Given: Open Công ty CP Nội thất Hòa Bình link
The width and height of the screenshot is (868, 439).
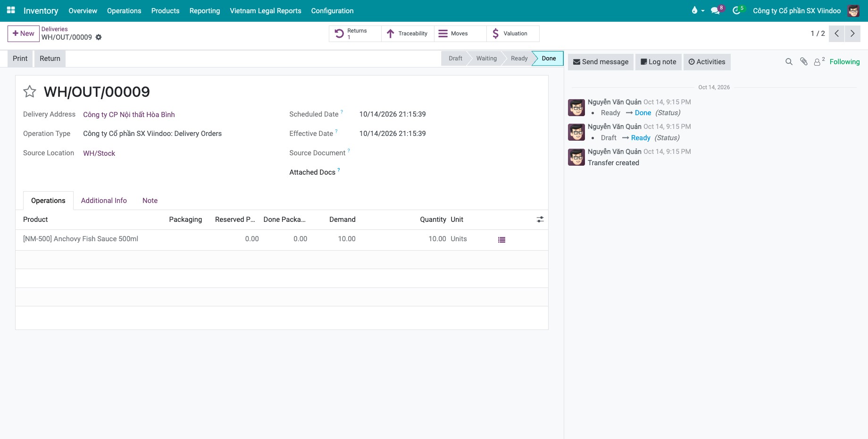Looking at the screenshot, I should pyautogui.click(x=129, y=115).
